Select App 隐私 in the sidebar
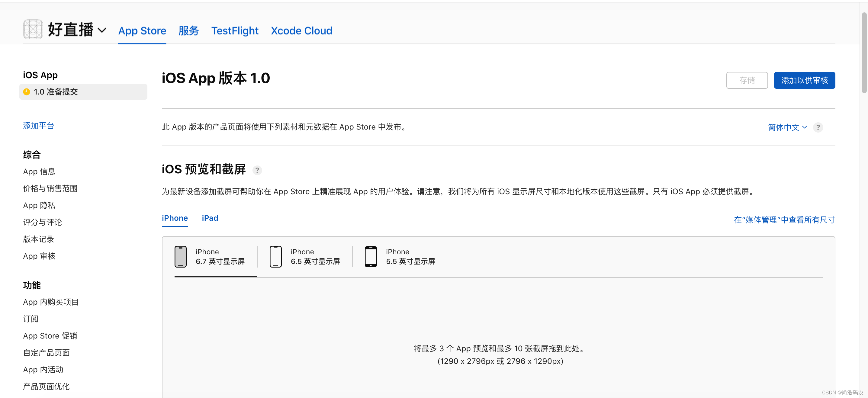 click(x=39, y=205)
